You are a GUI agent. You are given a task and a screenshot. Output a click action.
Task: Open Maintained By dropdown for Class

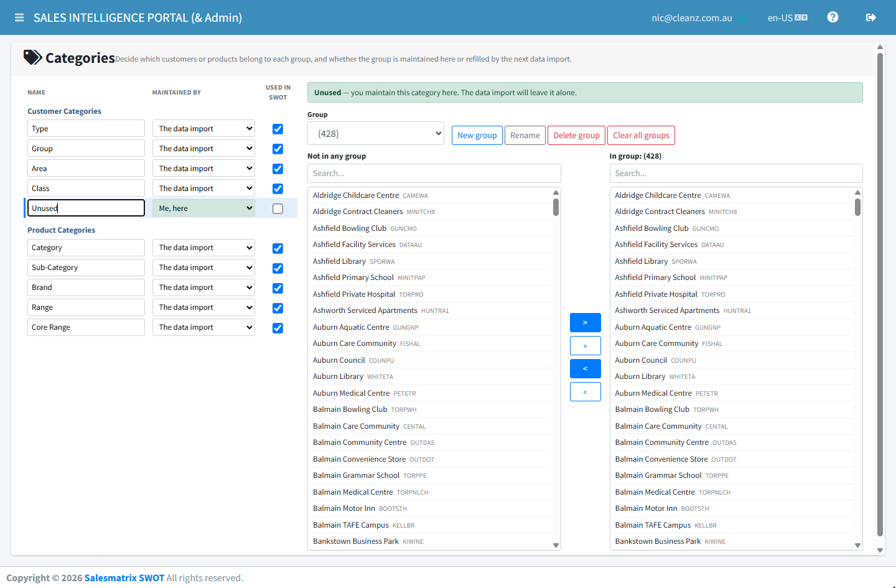[x=203, y=188]
